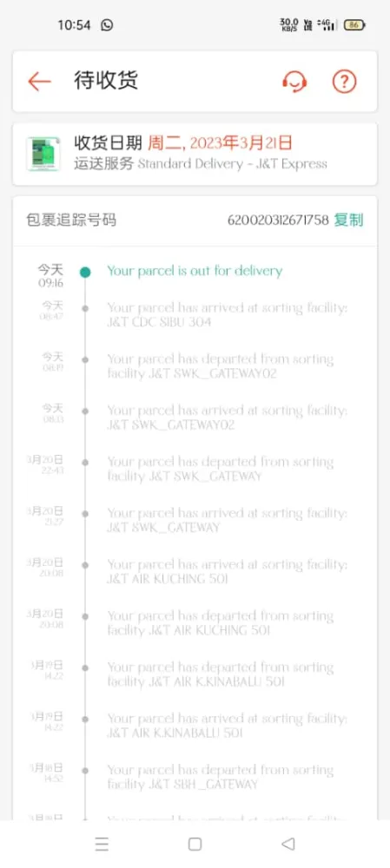This screenshot has height=868, width=390.
Task: Tap Android home square button
Action: click(195, 844)
